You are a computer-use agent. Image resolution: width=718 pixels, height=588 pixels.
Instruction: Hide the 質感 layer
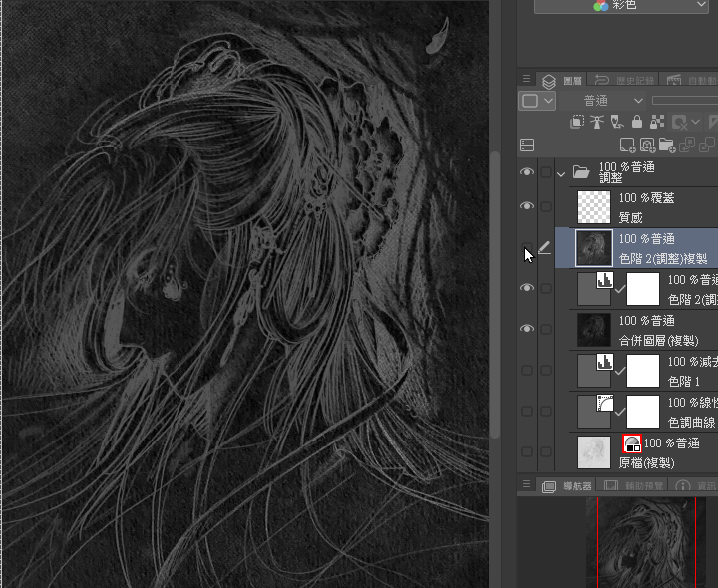tap(527, 206)
